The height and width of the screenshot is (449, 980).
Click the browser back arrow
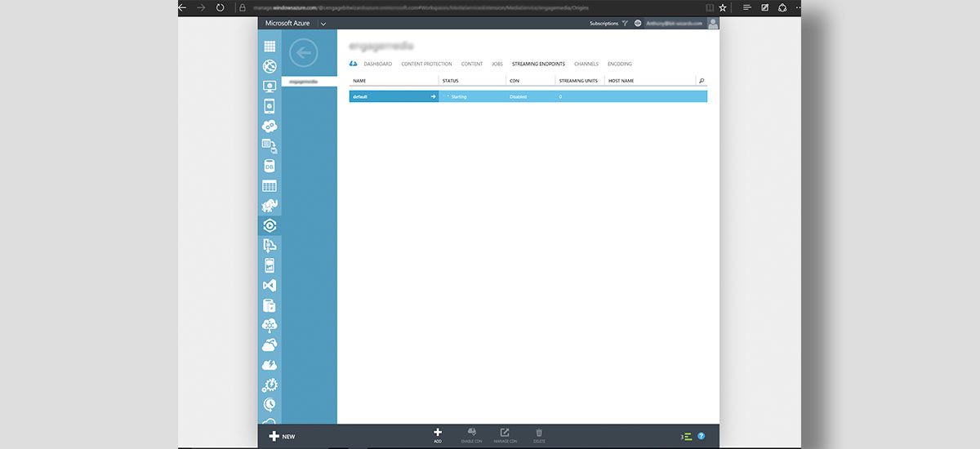(182, 7)
